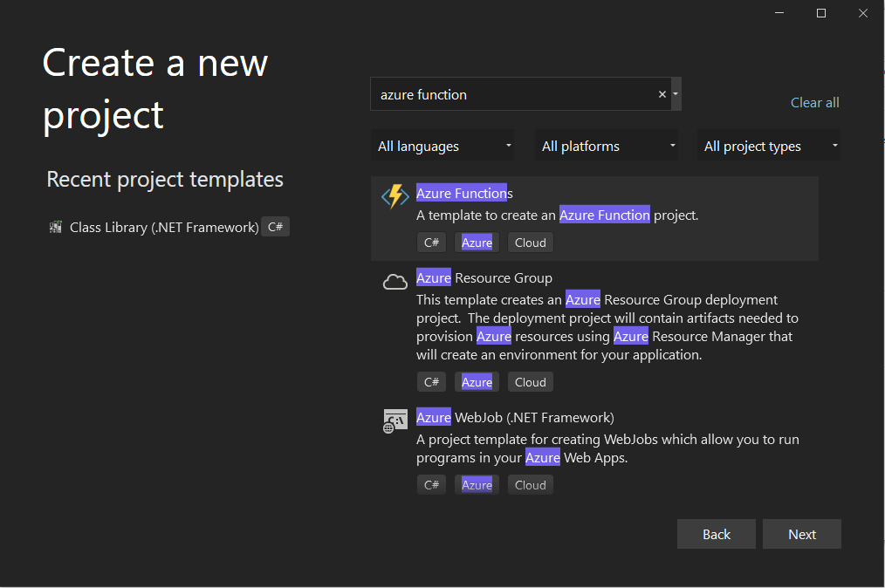Click the Create a new project heading
Image resolution: width=885 pixels, height=588 pixels.
pyautogui.click(x=155, y=89)
